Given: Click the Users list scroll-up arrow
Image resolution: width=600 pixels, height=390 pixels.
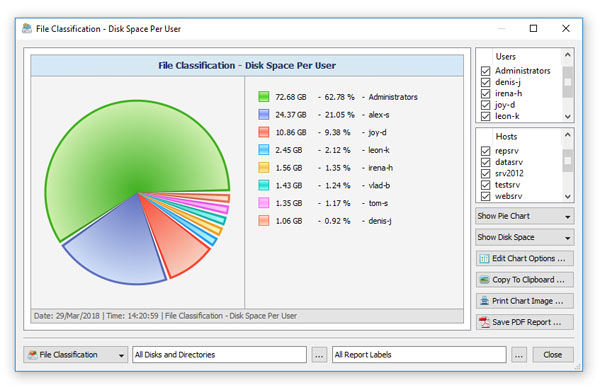Looking at the screenshot, I should click(x=568, y=55).
